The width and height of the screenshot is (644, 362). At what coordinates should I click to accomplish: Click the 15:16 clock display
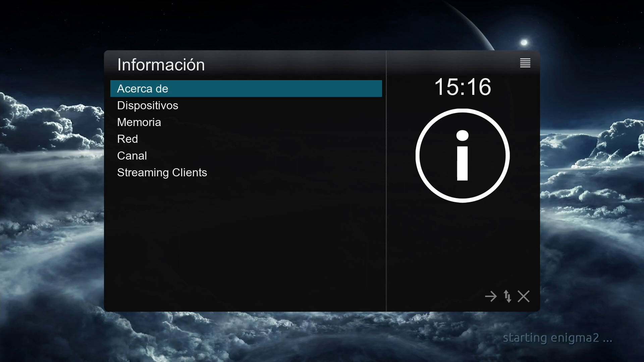pyautogui.click(x=463, y=87)
